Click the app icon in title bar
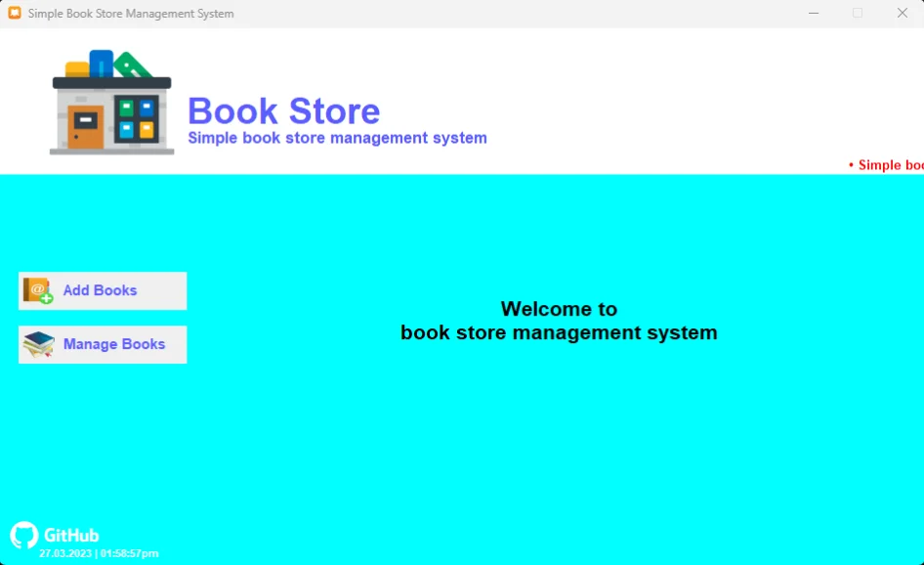This screenshot has width=924, height=565. [15, 13]
